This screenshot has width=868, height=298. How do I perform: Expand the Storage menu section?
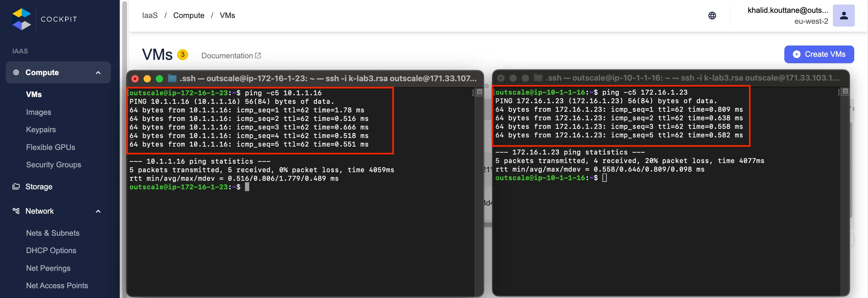[39, 187]
